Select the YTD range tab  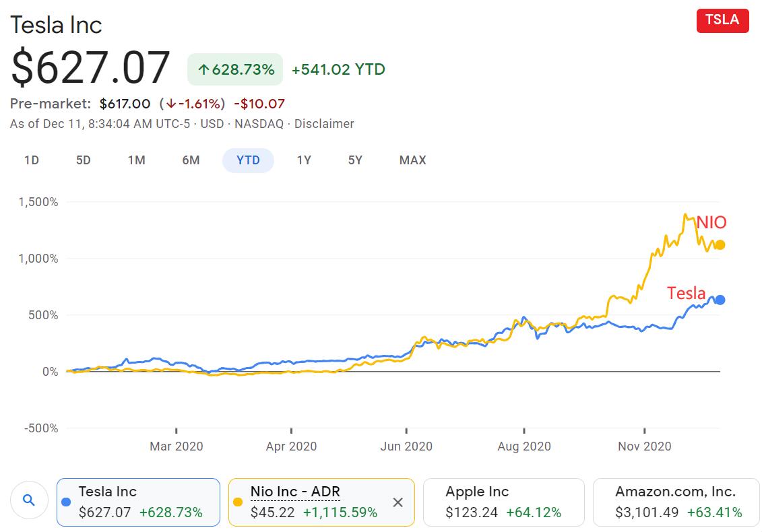[x=248, y=160]
